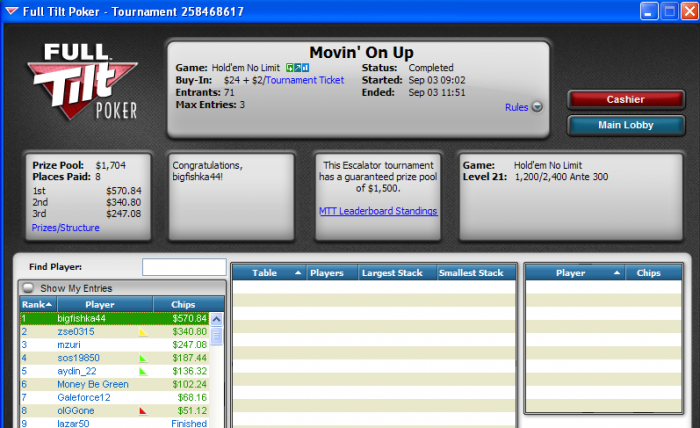Click the Player column header in standings list

click(x=105, y=304)
